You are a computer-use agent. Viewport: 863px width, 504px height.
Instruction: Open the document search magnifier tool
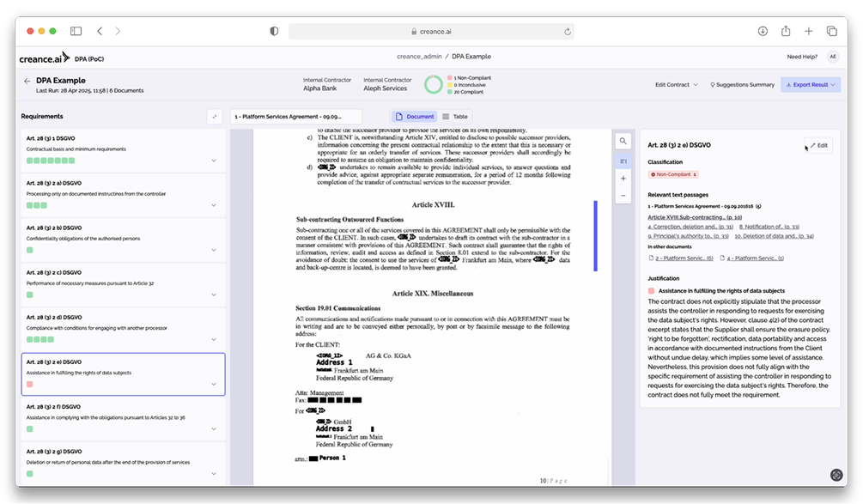point(623,142)
